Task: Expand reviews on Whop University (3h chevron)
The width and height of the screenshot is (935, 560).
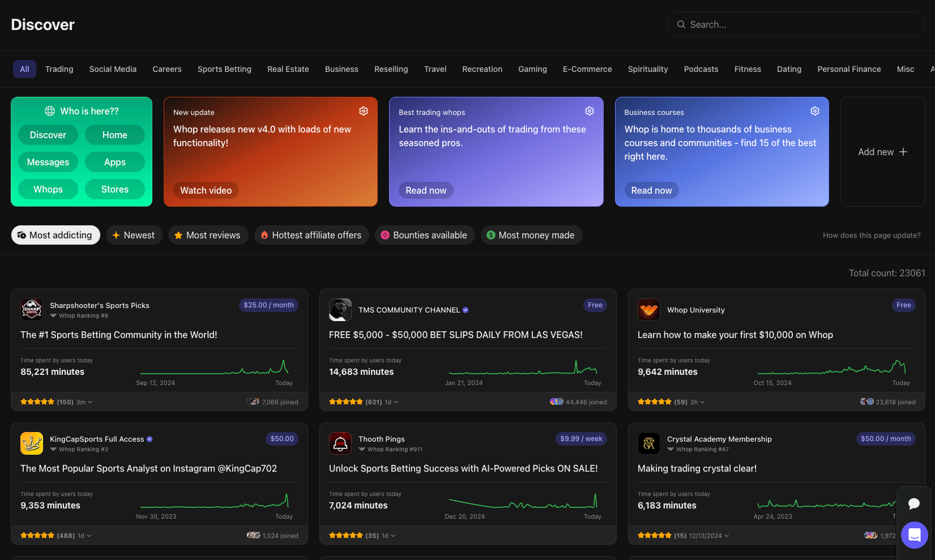Action: [x=702, y=402]
